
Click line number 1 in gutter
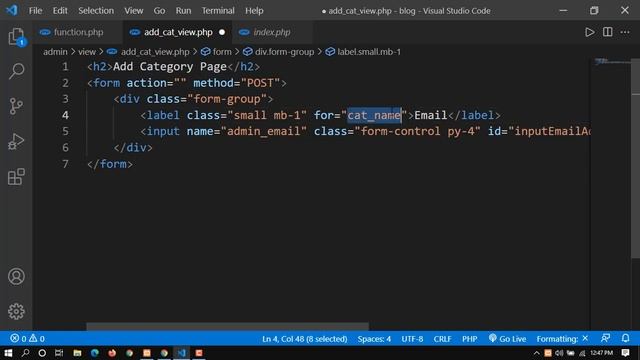click(x=65, y=67)
